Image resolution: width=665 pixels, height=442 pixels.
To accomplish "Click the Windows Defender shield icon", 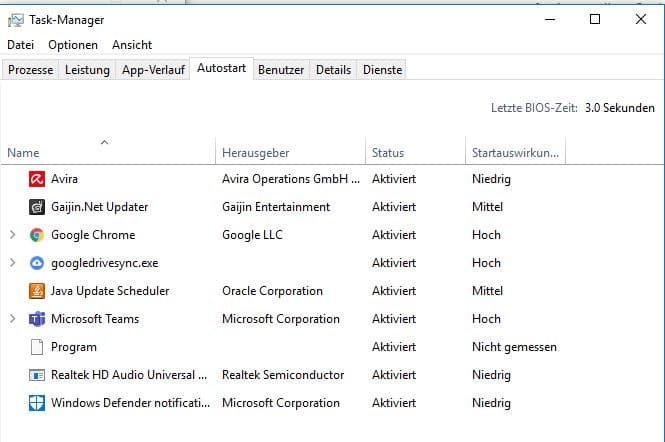I will [x=37, y=403].
